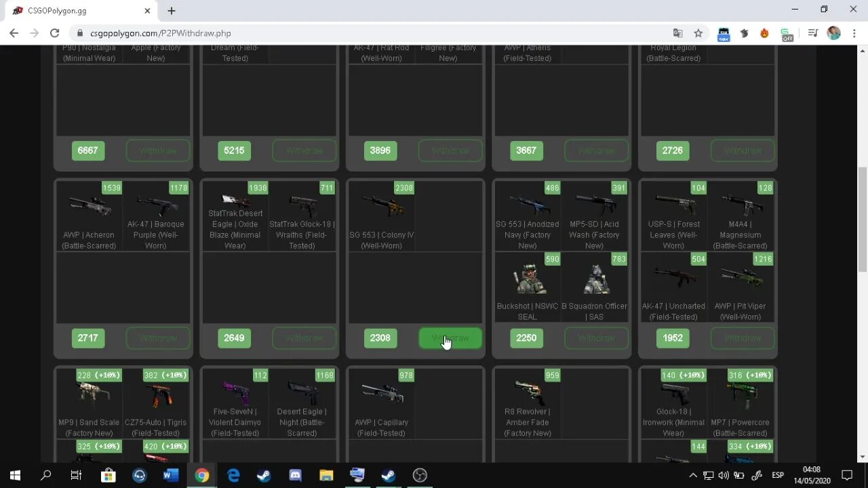Select the MP5-SD Acid Wash item
This screenshot has height=488, width=868.
point(594,216)
